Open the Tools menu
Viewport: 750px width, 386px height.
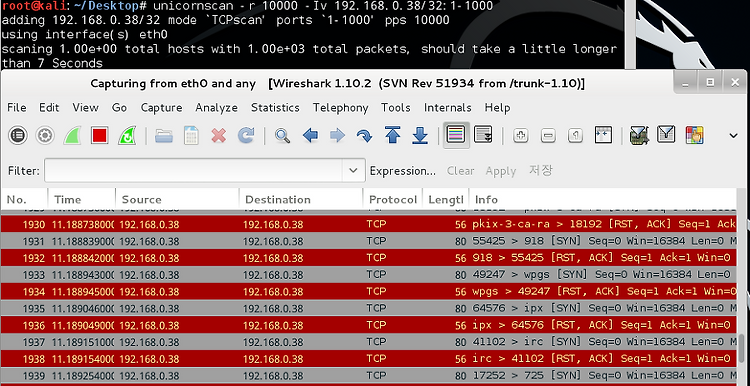396,108
